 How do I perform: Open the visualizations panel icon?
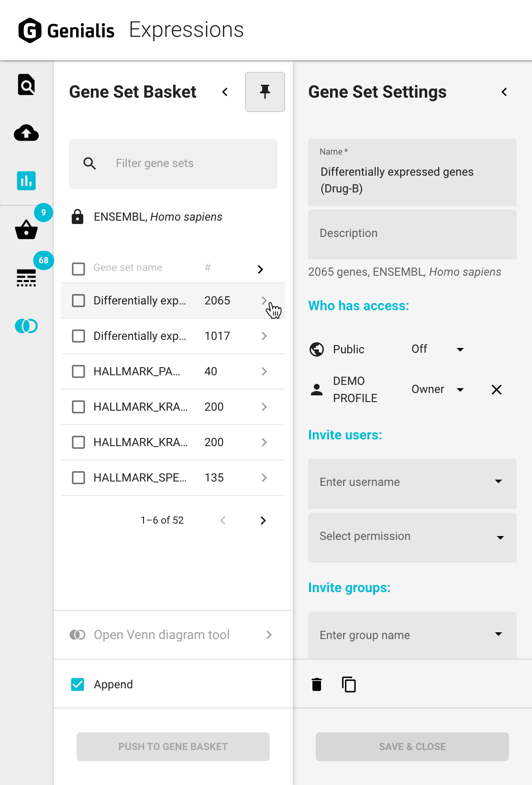26,181
